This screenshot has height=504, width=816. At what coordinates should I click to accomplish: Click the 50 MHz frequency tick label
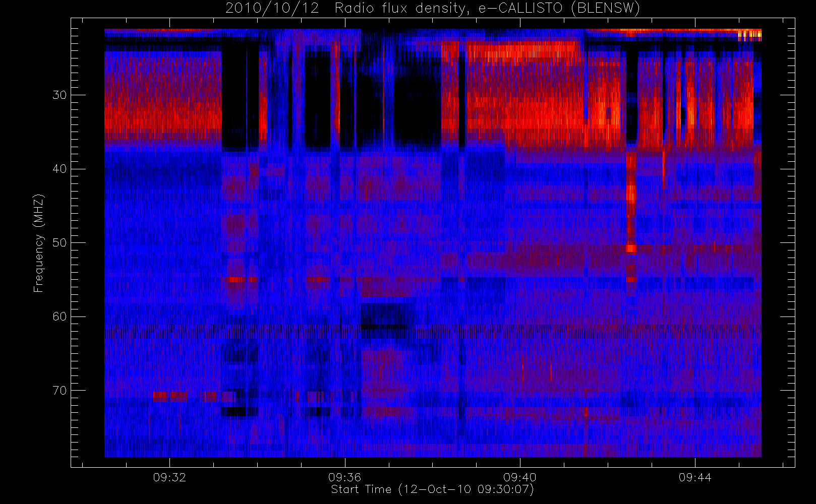[x=60, y=243]
